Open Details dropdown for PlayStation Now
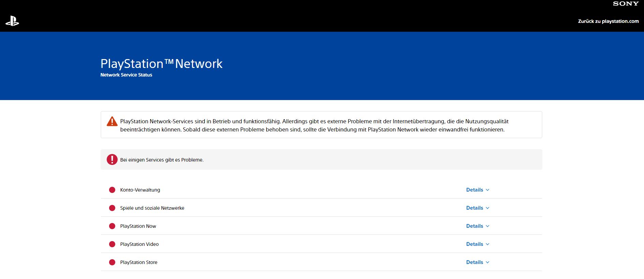The width and height of the screenshot is (644, 279). 477,226
